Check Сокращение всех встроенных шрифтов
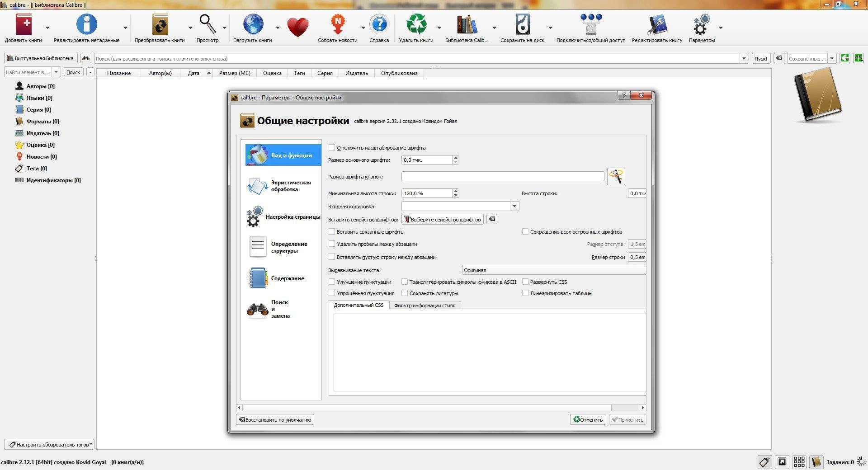The width and height of the screenshot is (868, 470). (525, 232)
